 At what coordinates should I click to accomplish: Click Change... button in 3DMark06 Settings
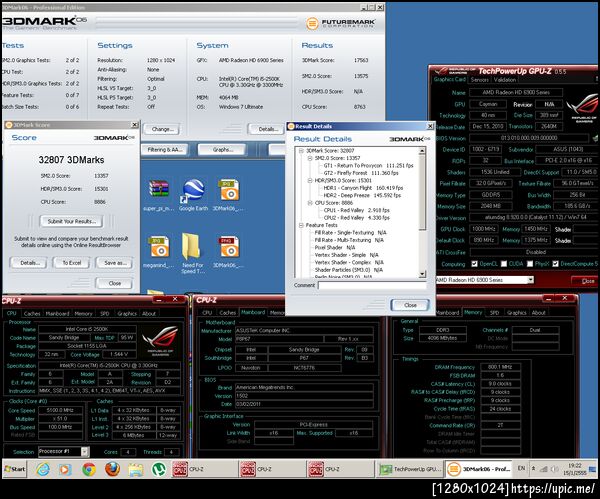pyautogui.click(x=163, y=129)
